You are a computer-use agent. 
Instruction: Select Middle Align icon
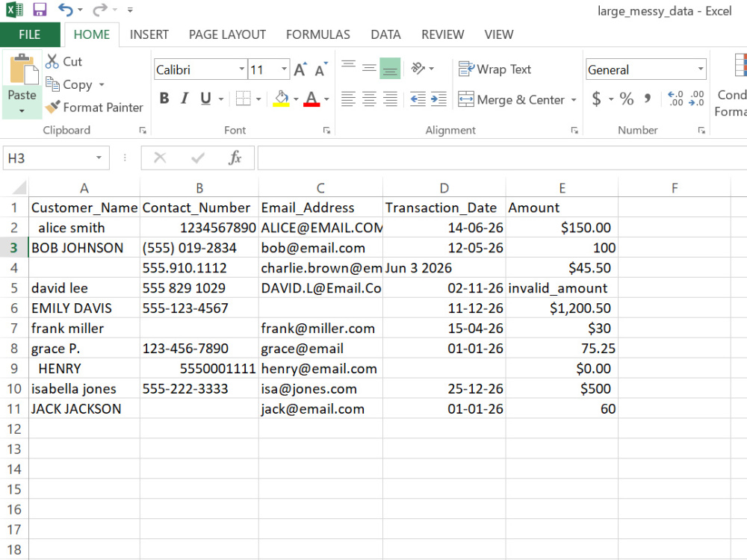pos(369,69)
